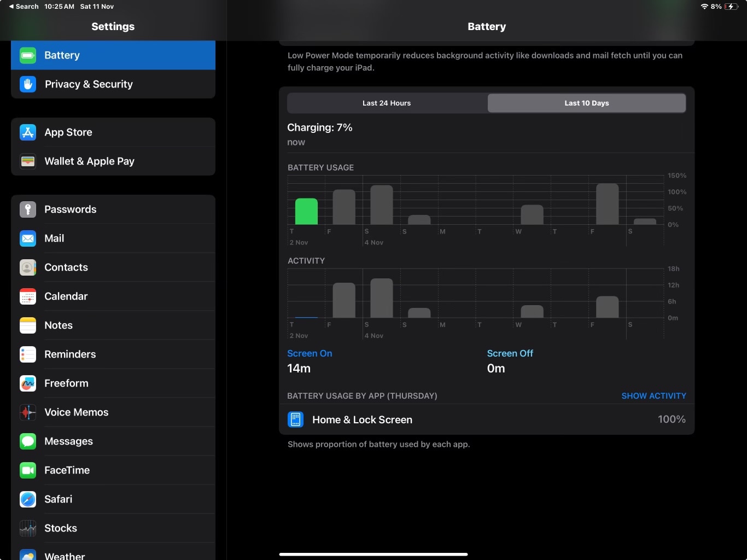Tap the Notes icon

pyautogui.click(x=28, y=325)
